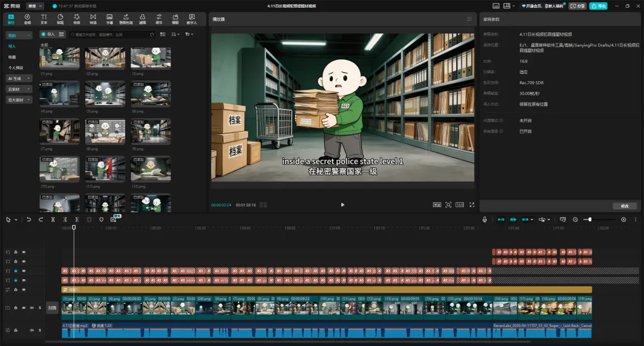644x346 pixels.
Task: Click the timeline zoom-in magnifier icon
Action: [x=624, y=220]
